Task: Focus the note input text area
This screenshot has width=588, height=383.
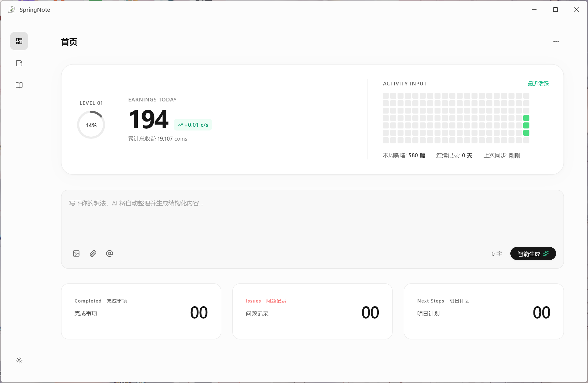Action: [x=312, y=216]
